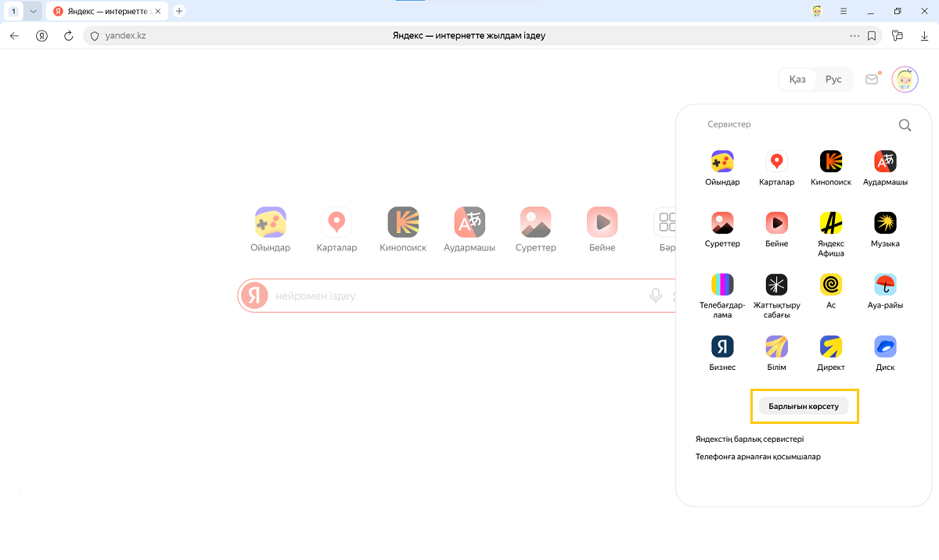Screen dimensions: 939x560
Task: Open Телефонға арналған қосымшалар link
Action: click(758, 456)
